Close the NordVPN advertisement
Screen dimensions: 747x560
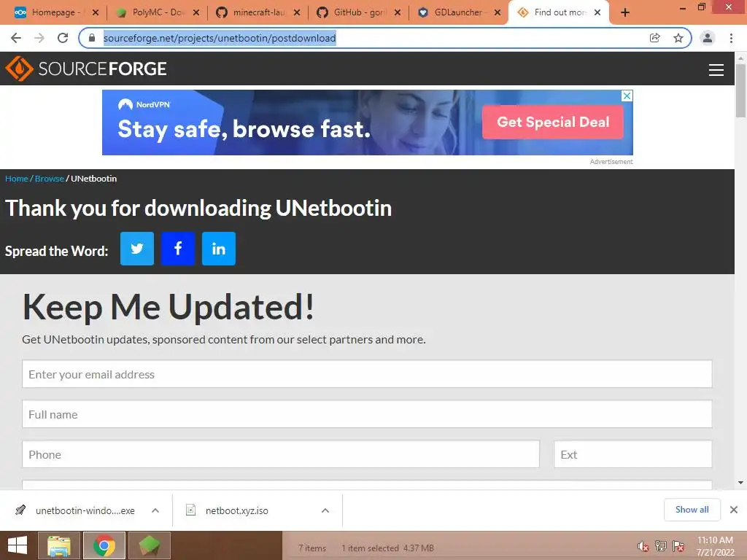click(x=627, y=96)
